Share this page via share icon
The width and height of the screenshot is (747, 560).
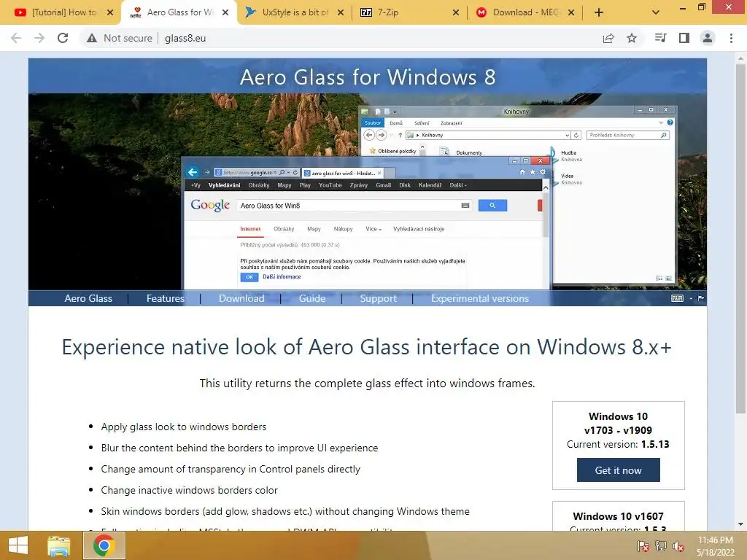coord(608,38)
